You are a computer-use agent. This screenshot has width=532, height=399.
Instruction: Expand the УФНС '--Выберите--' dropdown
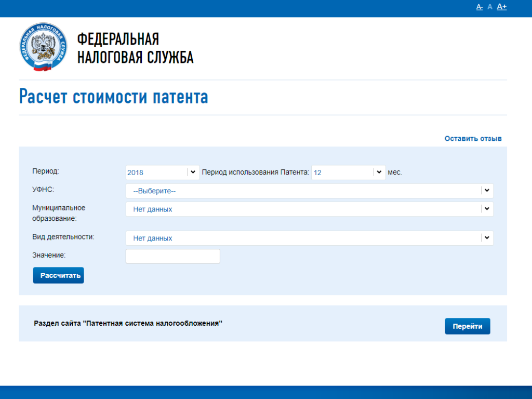(x=303, y=191)
